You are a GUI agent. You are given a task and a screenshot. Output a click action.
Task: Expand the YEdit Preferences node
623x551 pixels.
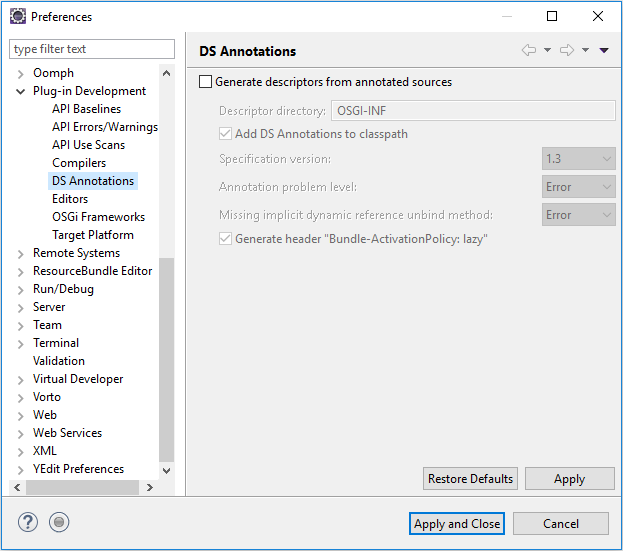tap(21, 470)
